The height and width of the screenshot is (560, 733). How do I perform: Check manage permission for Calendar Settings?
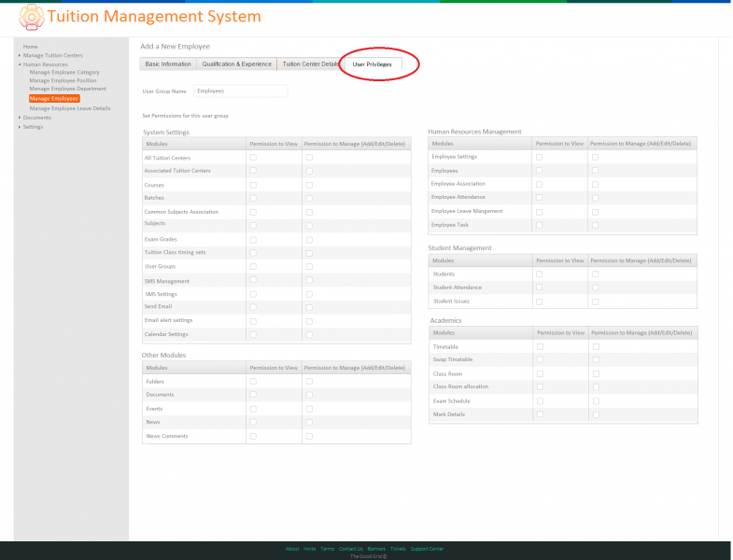pos(309,335)
